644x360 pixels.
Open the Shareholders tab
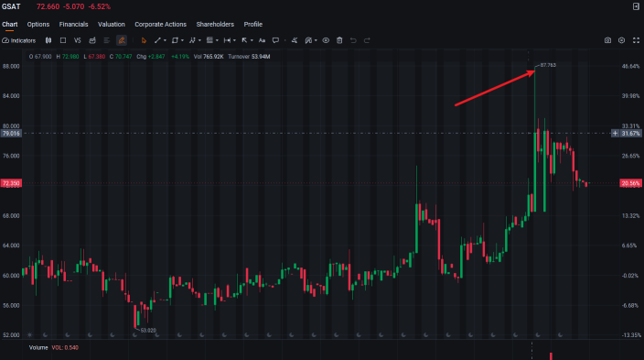(215, 24)
